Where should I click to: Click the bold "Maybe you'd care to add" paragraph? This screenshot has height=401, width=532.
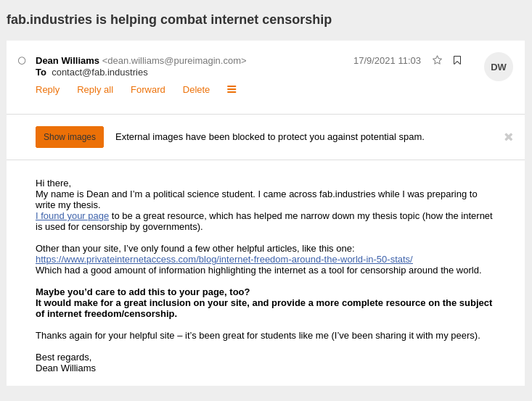click(x=263, y=302)
